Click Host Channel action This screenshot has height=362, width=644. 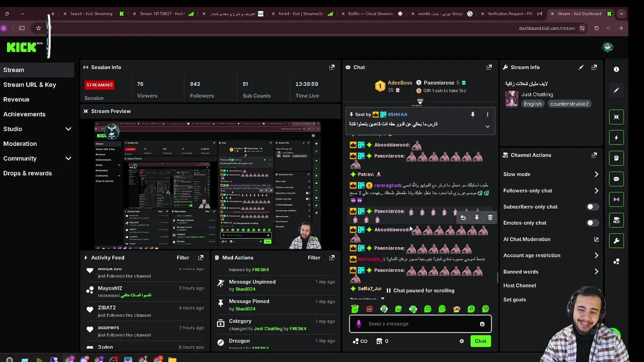coord(520,286)
